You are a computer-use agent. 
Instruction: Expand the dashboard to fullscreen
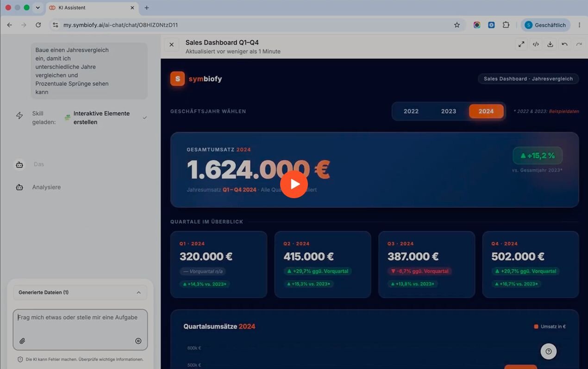coord(521,44)
